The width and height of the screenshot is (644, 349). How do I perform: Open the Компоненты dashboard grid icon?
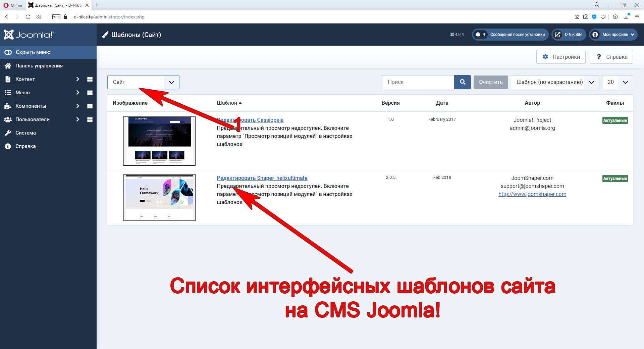[x=90, y=106]
